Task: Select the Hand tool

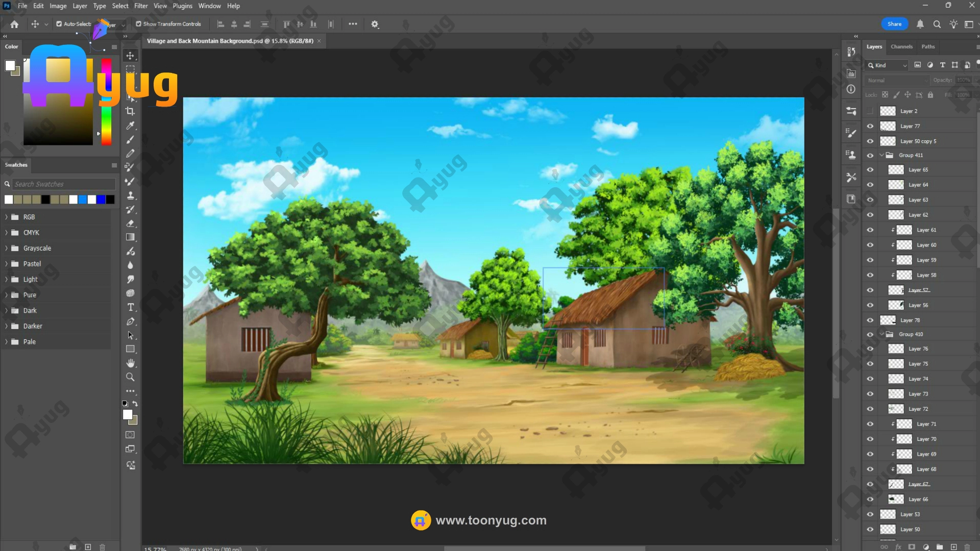Action: click(130, 363)
